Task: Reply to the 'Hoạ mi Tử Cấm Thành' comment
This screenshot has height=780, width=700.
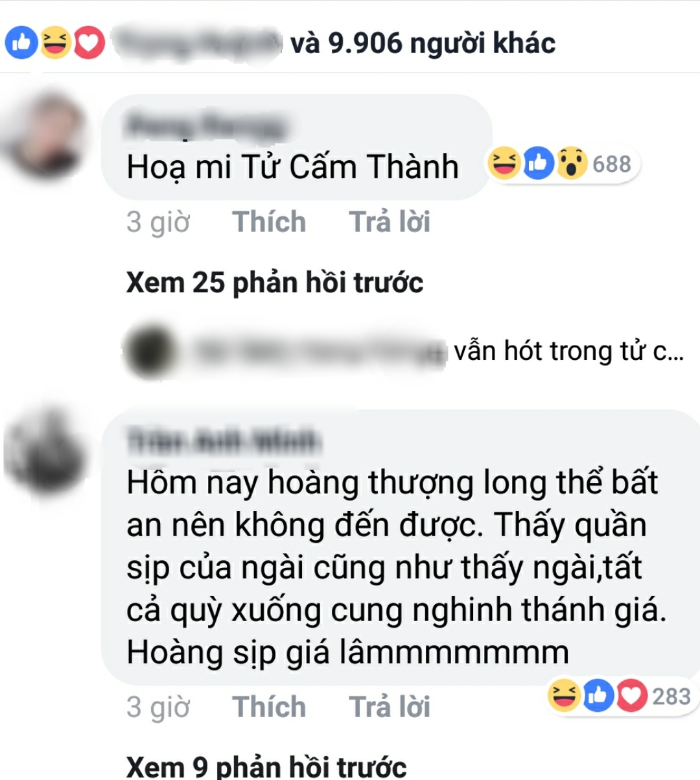Action: pos(390,222)
